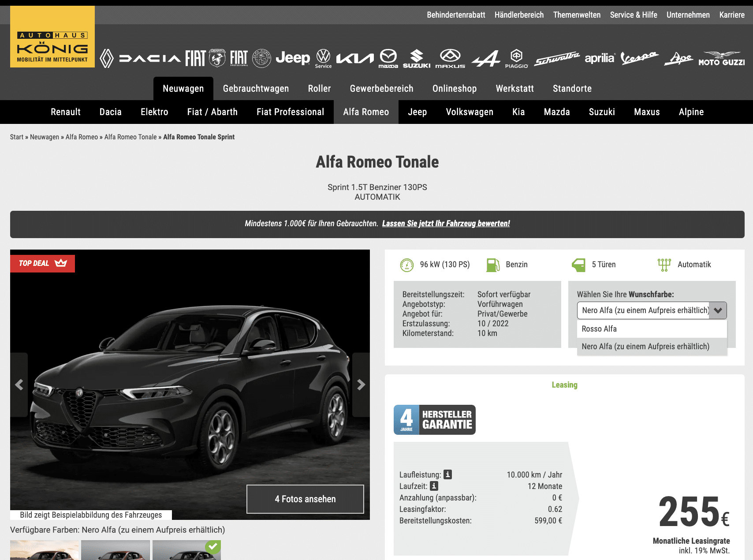Screen dimensions: 753x560
Task: Open the Themenwelten link
Action: [x=577, y=15]
